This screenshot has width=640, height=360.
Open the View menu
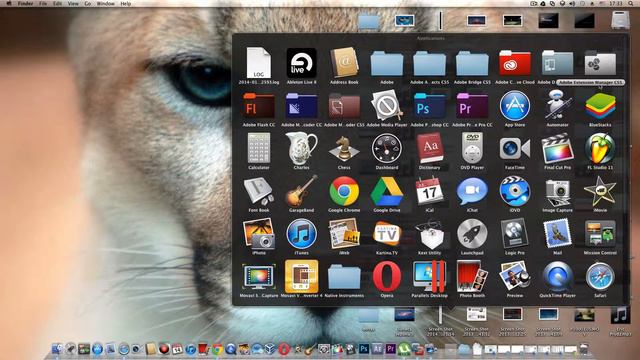73,3
